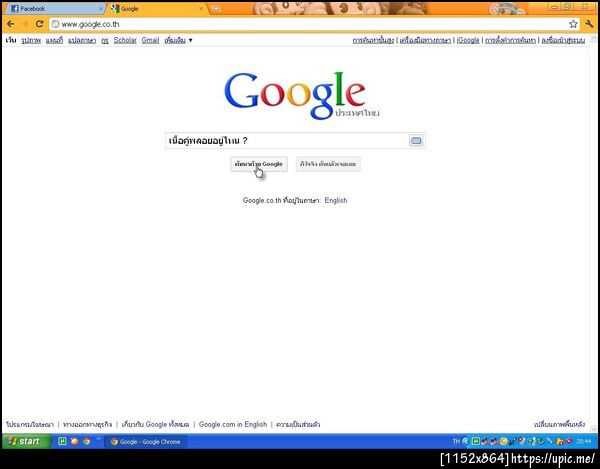Restore down the Chrome window
The height and width of the screenshot is (469, 600).
(568, 7)
